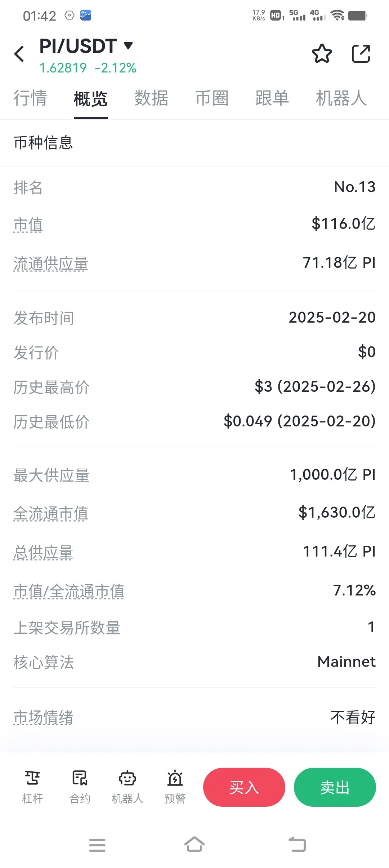
Task: Switch to the 数据 tab
Action: [x=151, y=98]
